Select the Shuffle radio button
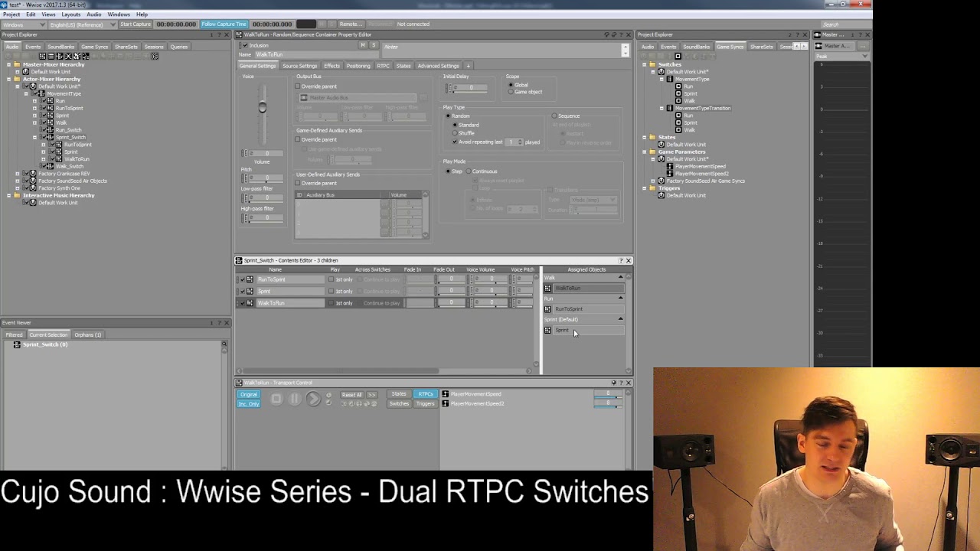The image size is (980, 551). (x=455, y=133)
